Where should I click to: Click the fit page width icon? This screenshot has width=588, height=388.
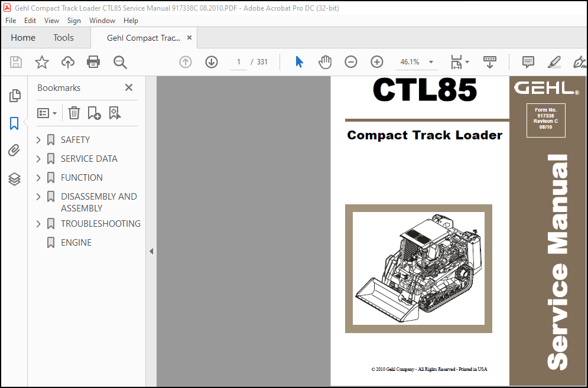click(456, 62)
